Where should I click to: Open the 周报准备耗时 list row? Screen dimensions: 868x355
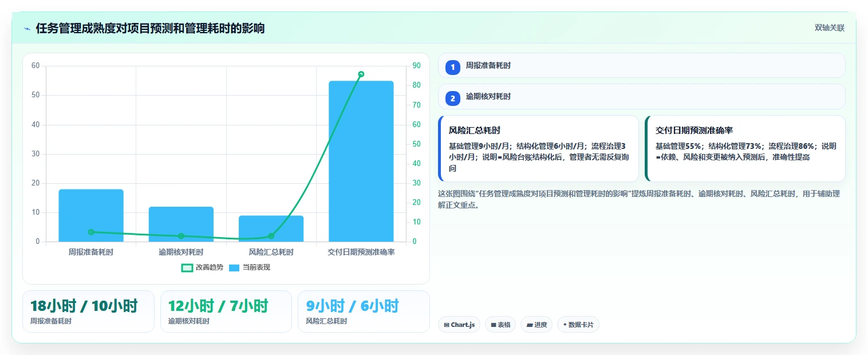point(641,65)
